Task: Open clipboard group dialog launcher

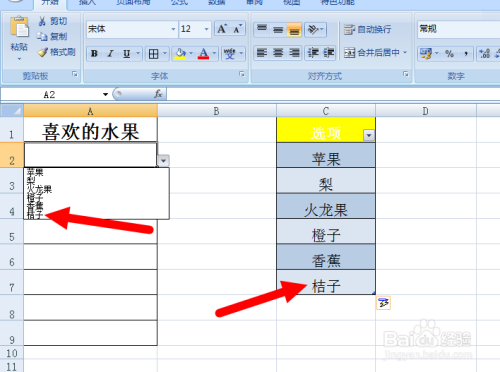Action: tap(75, 74)
